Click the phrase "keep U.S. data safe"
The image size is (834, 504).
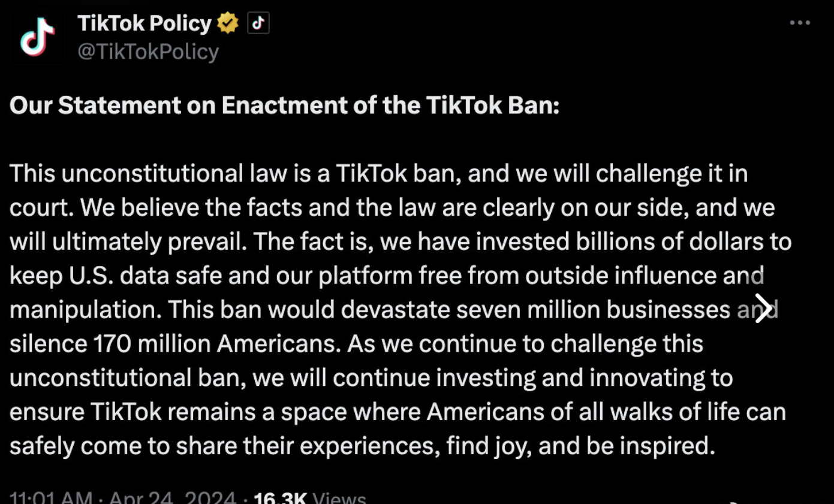click(114, 276)
